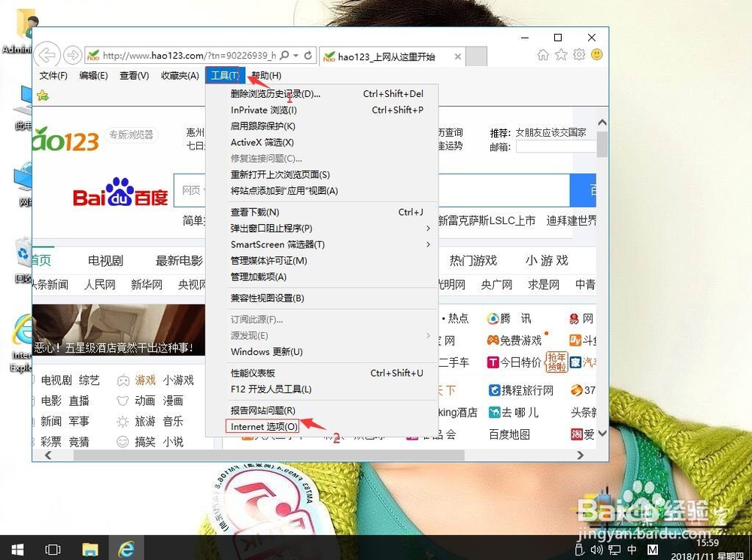
Task: Select 启用跟踪保护(K) entry
Action: click(322, 126)
